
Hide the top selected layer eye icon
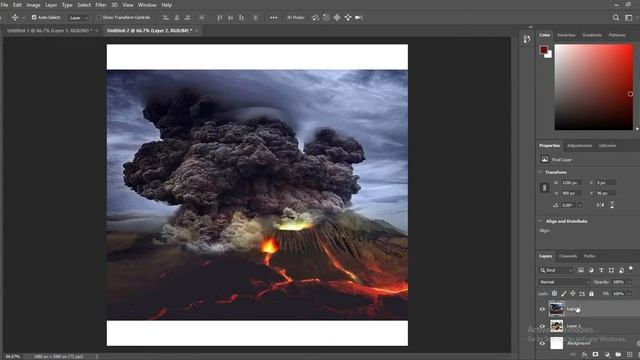coord(542,309)
